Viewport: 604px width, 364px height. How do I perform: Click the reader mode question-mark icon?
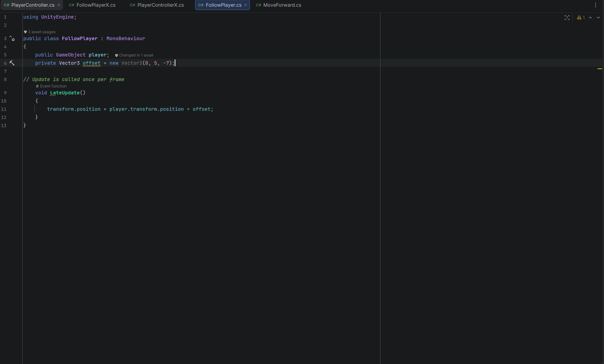click(567, 18)
